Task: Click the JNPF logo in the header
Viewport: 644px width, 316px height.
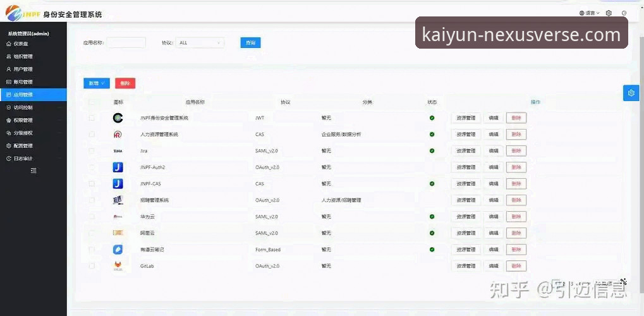Action: point(22,13)
